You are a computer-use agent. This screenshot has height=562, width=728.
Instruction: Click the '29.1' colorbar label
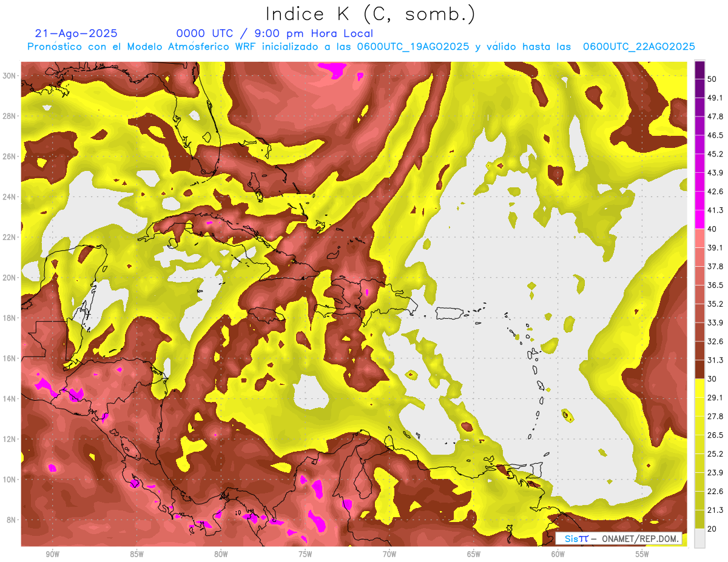(x=716, y=398)
